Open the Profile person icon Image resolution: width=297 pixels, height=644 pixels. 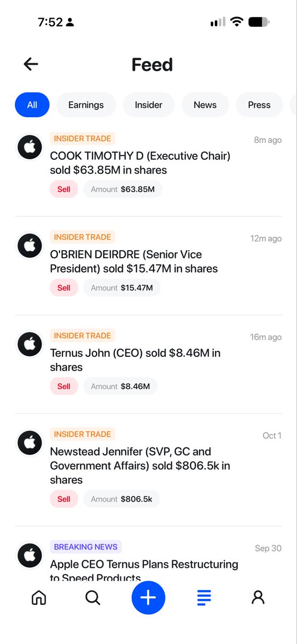(258, 597)
